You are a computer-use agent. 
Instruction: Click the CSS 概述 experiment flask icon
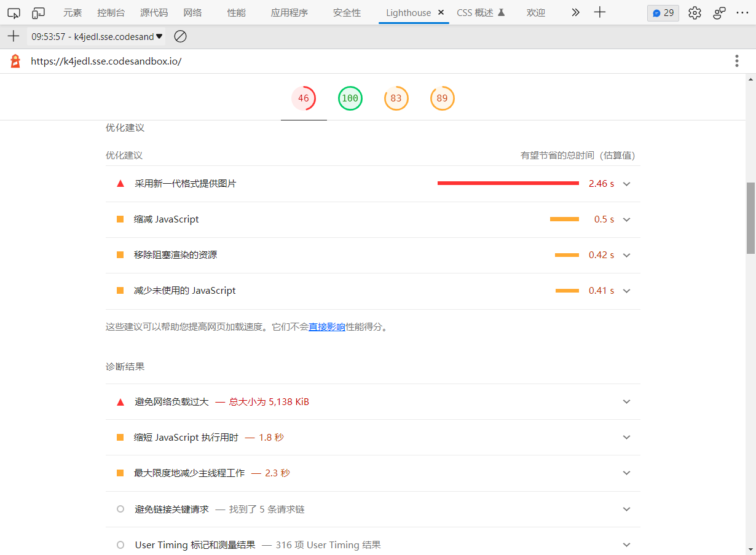(x=501, y=12)
